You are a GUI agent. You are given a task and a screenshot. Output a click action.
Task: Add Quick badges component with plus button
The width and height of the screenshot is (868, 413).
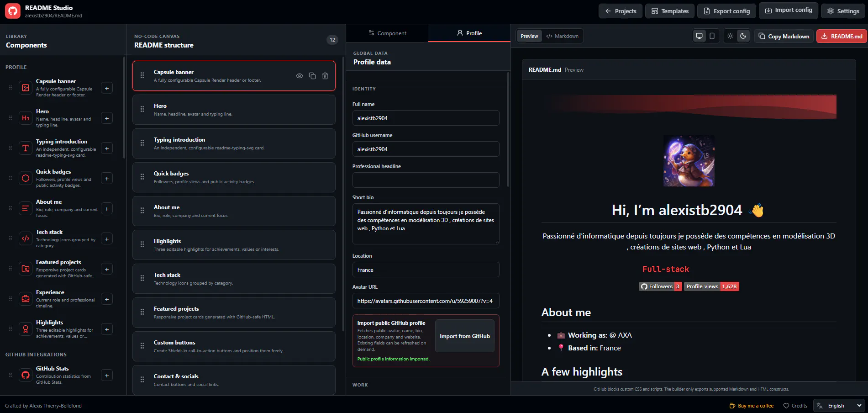pos(107,179)
